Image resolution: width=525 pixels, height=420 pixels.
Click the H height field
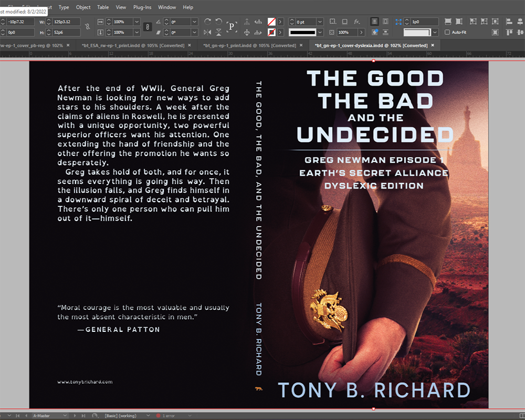(66, 33)
